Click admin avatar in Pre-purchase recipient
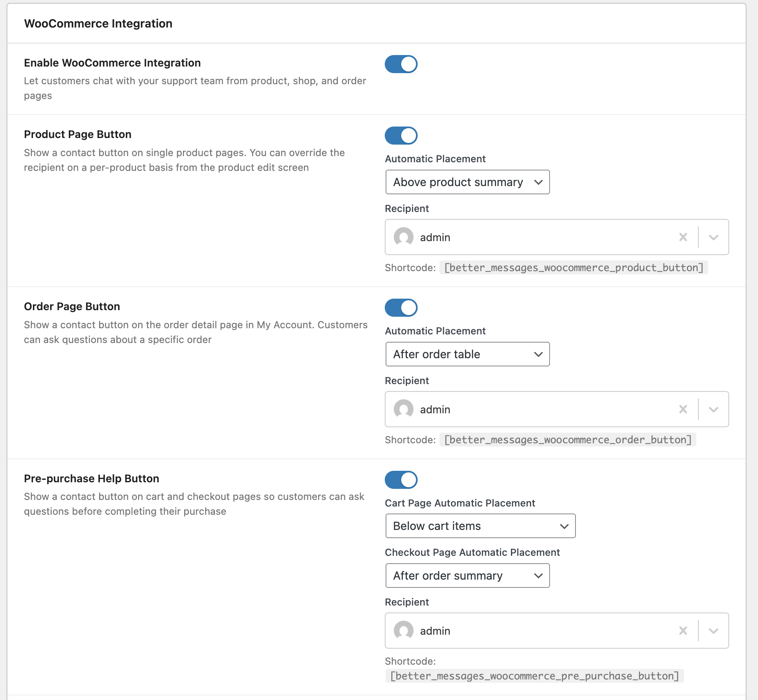The height and width of the screenshot is (700, 758). (403, 631)
